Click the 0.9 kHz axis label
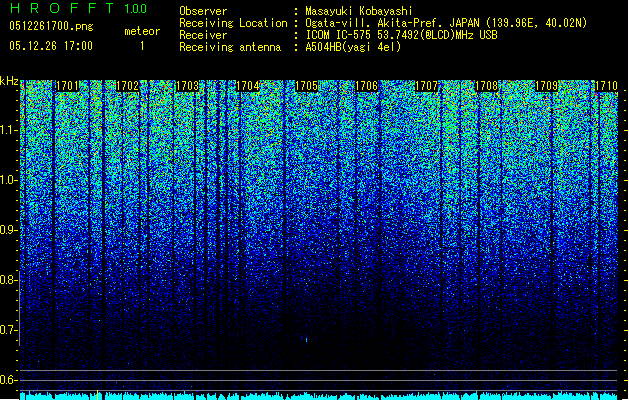Image resolution: width=629 pixels, height=400 pixels. 9,230
